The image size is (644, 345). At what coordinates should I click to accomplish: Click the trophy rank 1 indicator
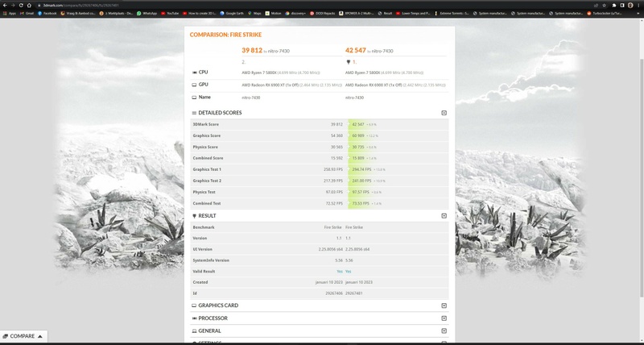pyautogui.click(x=352, y=62)
